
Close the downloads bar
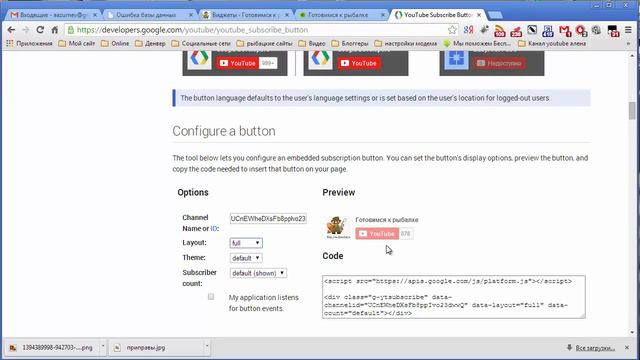[627, 347]
